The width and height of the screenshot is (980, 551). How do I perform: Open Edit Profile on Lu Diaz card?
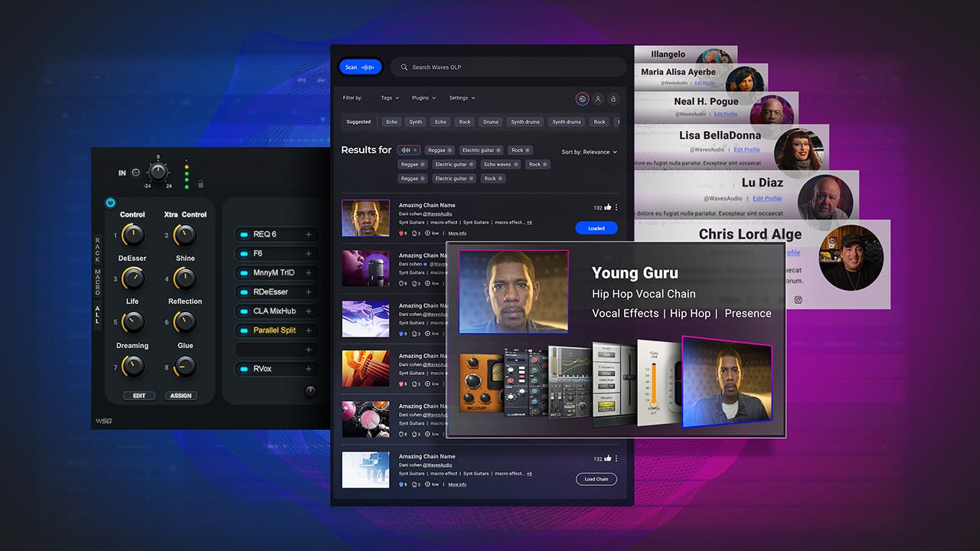point(767,198)
